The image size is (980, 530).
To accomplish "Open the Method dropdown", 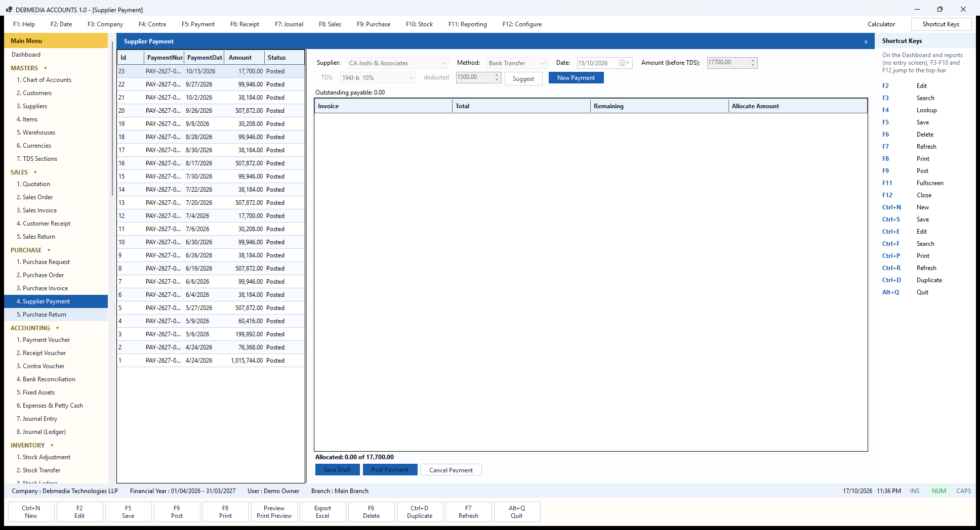I will click(543, 63).
